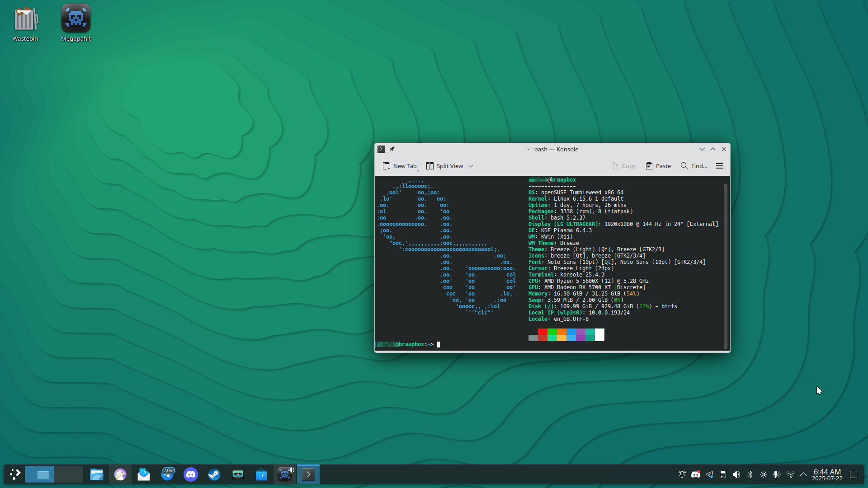Click the bash prompt line in terminal
The width and height of the screenshot is (868, 488).
point(408,344)
